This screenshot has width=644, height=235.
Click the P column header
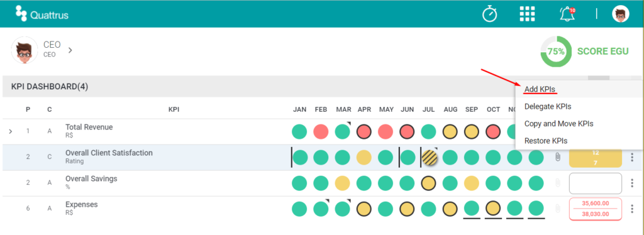(x=28, y=109)
